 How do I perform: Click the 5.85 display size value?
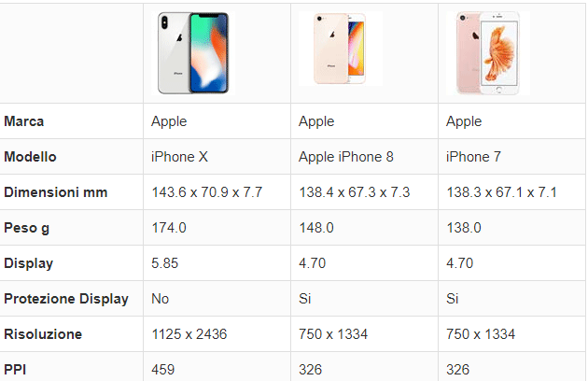coord(165,263)
